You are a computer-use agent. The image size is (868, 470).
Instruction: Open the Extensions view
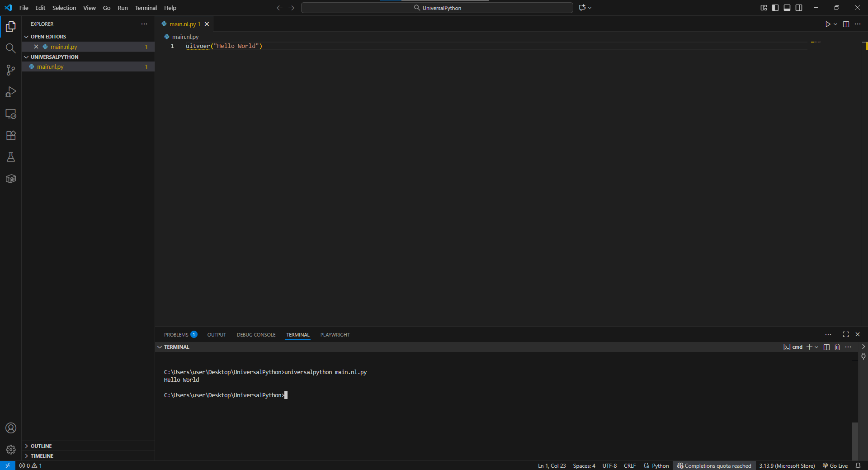tap(10, 135)
